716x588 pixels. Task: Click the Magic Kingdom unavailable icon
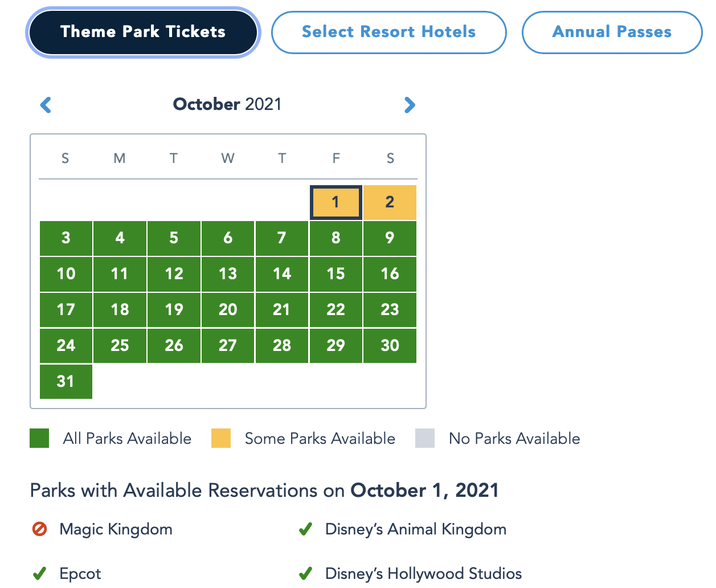click(39, 529)
